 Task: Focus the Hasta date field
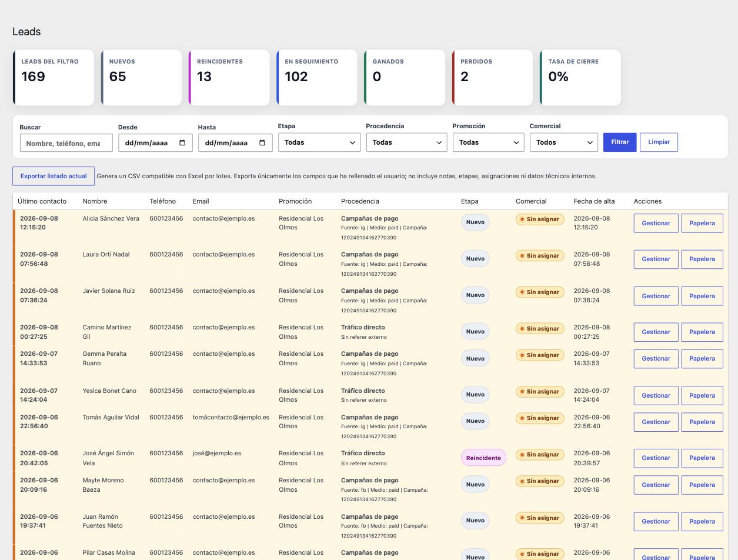(x=235, y=143)
